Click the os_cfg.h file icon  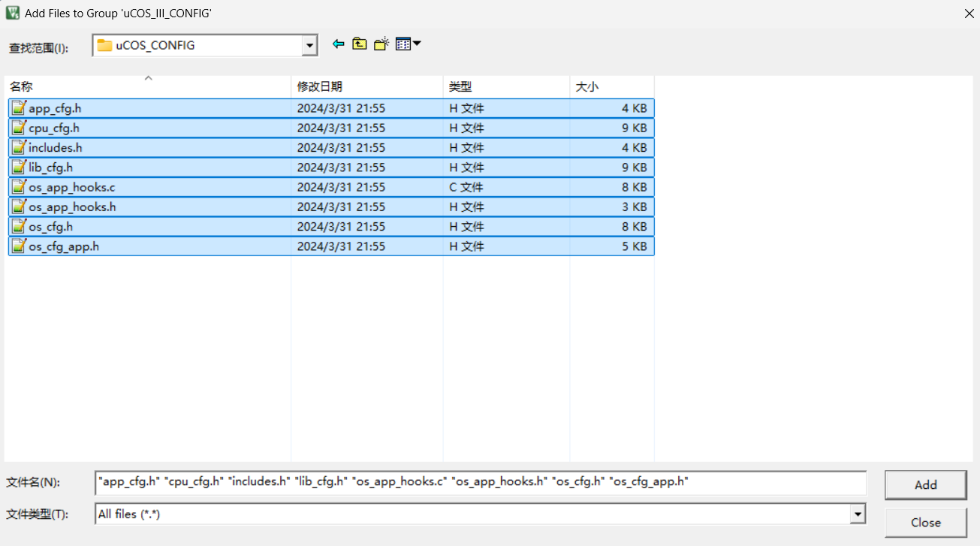19,226
